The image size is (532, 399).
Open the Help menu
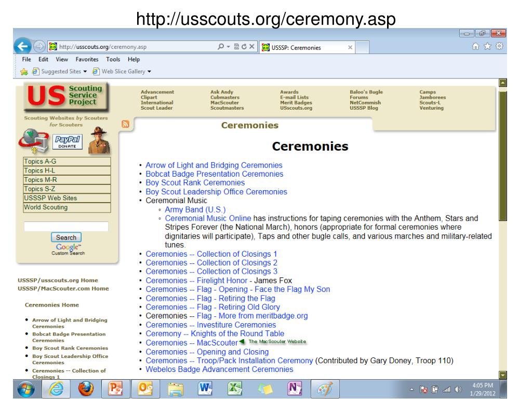click(134, 59)
